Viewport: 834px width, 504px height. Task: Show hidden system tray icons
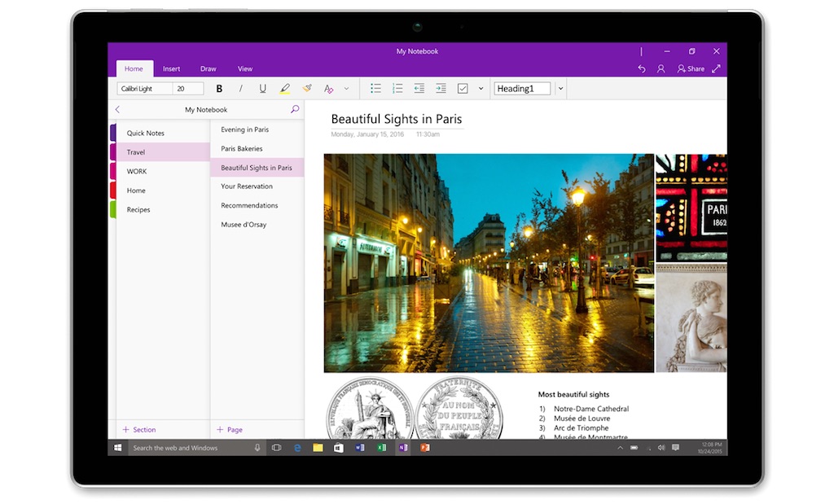(x=620, y=448)
